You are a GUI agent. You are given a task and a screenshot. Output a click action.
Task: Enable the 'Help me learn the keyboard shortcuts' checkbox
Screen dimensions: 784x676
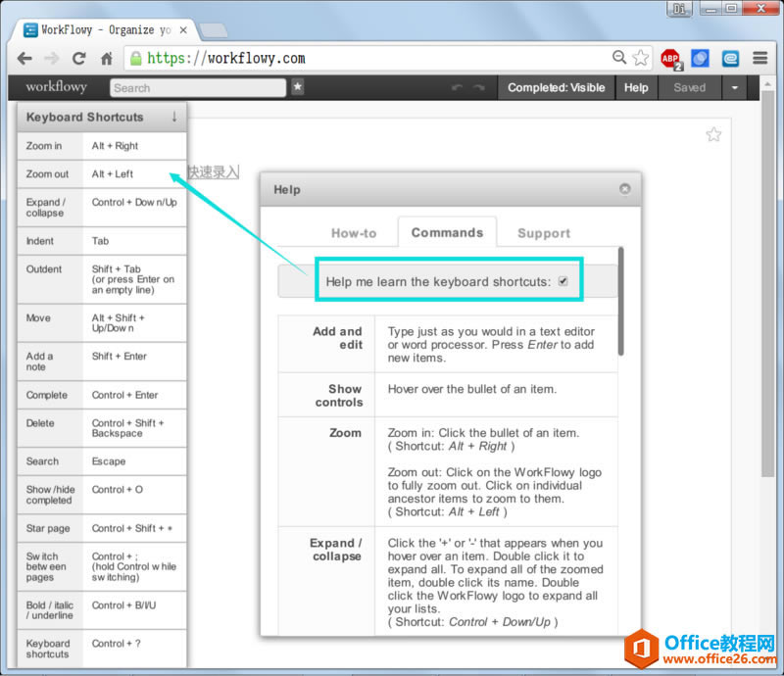click(x=563, y=279)
